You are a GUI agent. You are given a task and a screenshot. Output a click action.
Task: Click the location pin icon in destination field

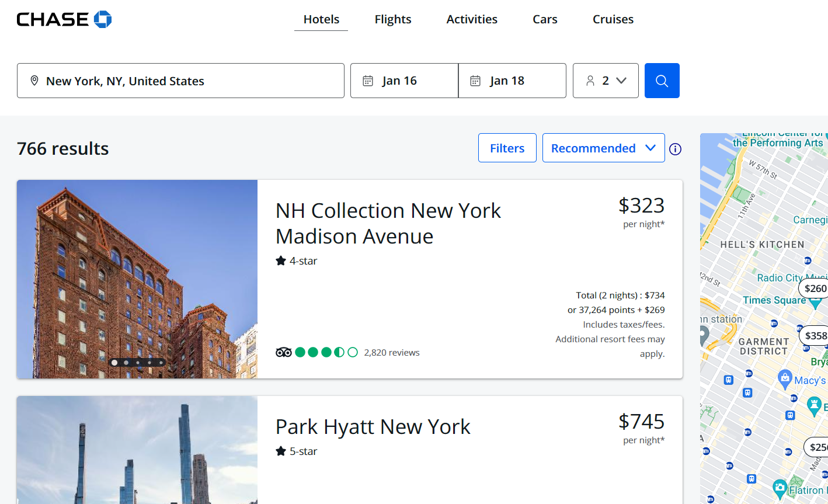click(x=34, y=81)
